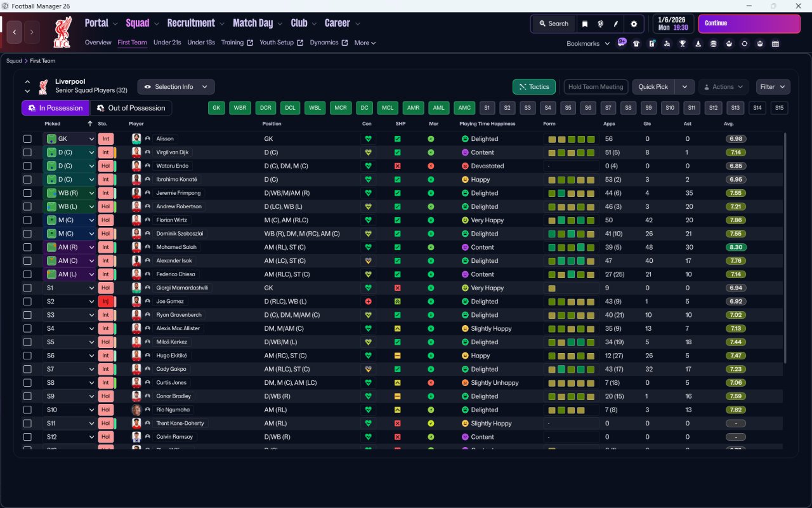Open the Club menu
Image resolution: width=812 pixels, height=508 pixels.
coord(303,23)
